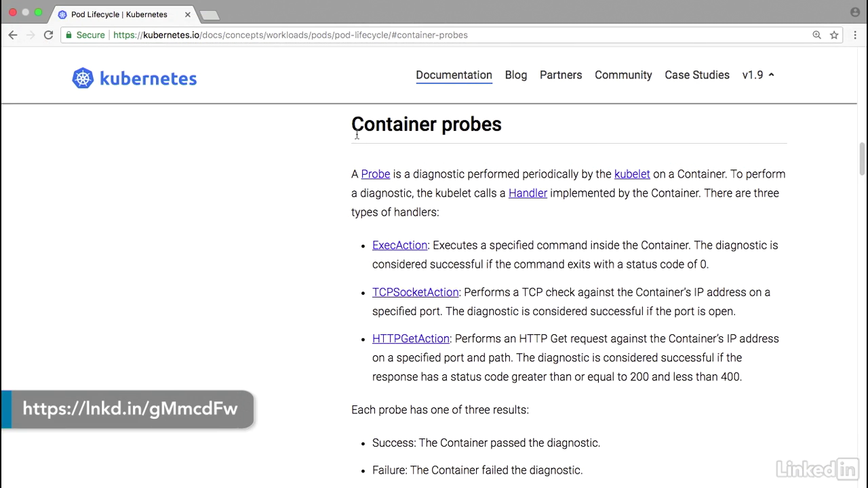Open the zoom magnifier icon in address bar
Viewport: 868px width, 488px height.
(x=817, y=35)
